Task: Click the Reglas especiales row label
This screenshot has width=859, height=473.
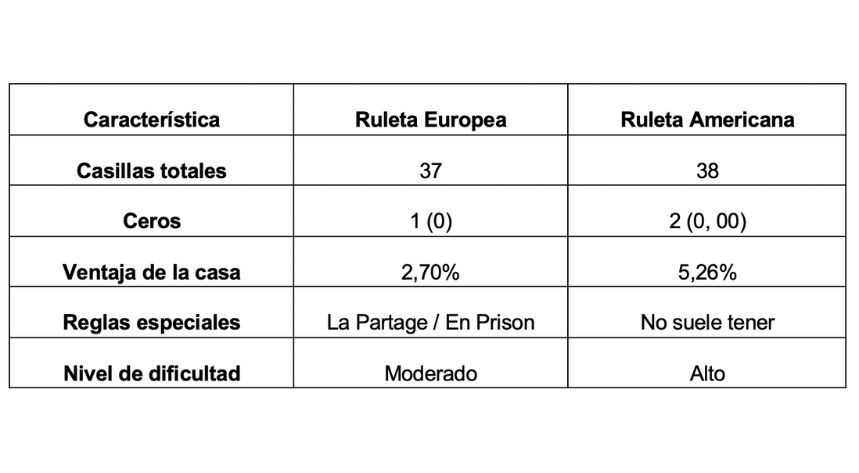Action: [x=151, y=323]
